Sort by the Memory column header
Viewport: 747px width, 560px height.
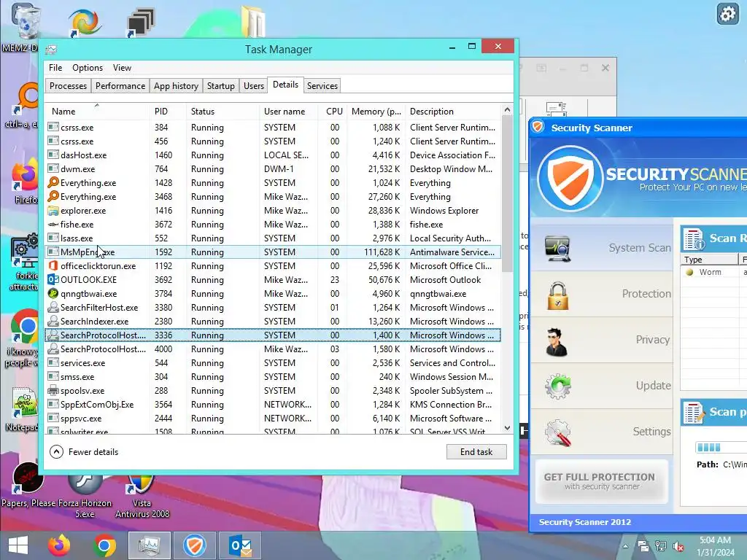376,111
